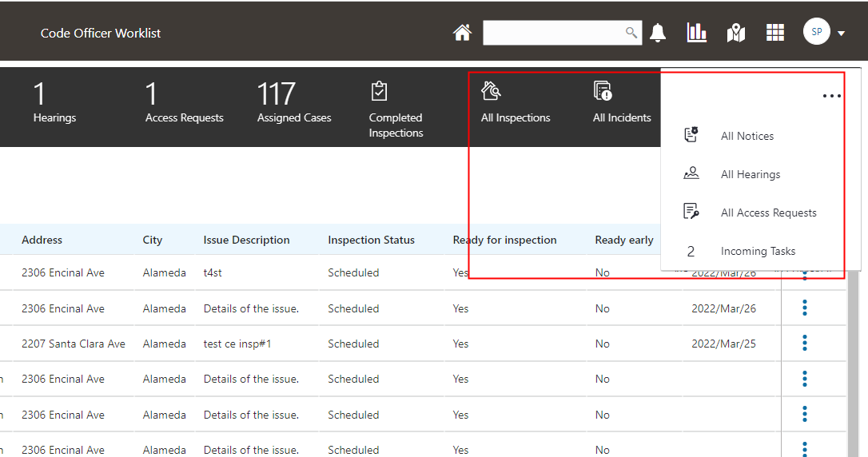Click the "2022/Mar/25" date cell
The image size is (868, 457).
tap(723, 344)
